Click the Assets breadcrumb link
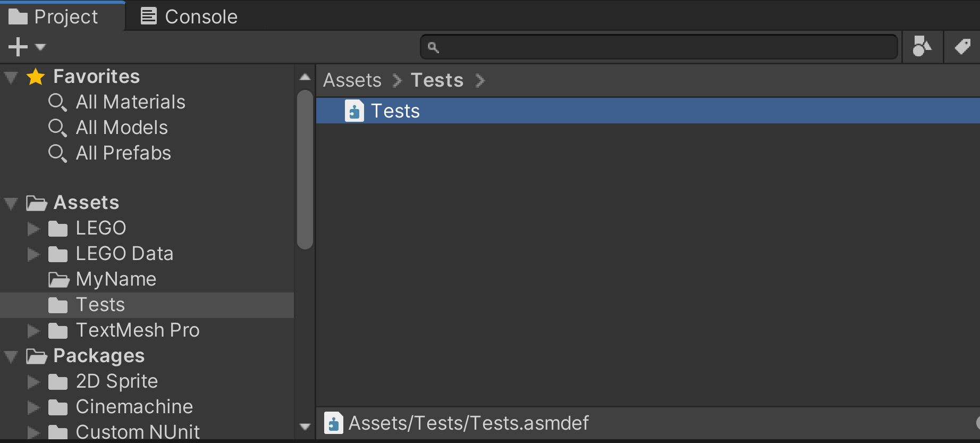 coord(352,80)
